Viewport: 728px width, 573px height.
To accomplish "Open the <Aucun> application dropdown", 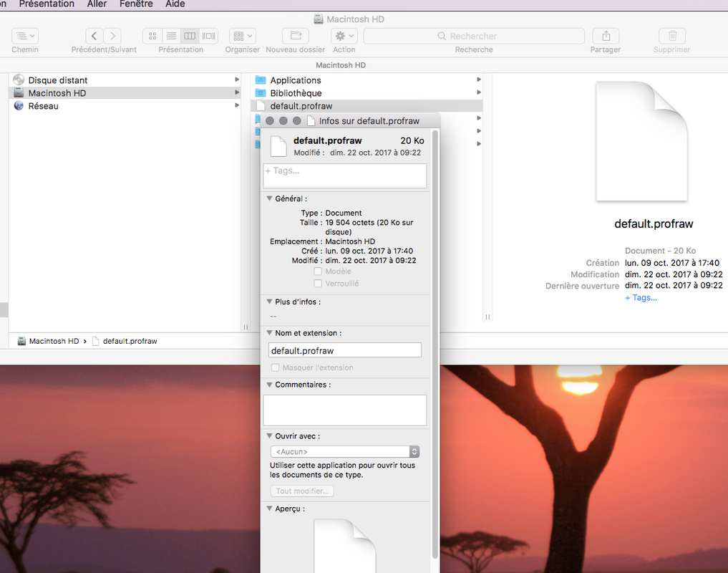I will (345, 452).
